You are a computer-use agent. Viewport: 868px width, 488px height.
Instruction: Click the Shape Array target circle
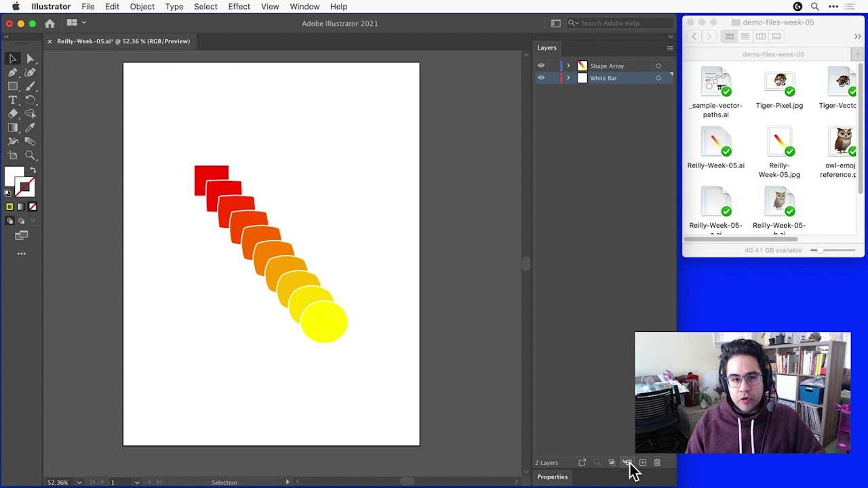coord(658,66)
